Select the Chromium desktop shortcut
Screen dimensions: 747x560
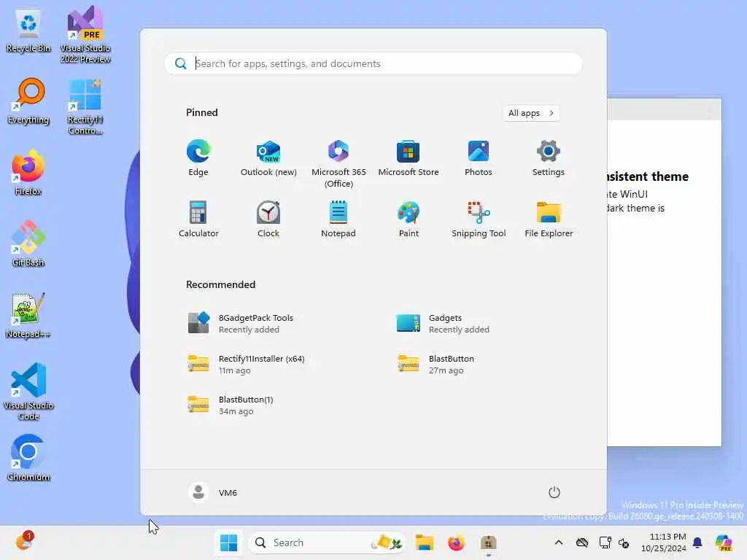(x=28, y=458)
